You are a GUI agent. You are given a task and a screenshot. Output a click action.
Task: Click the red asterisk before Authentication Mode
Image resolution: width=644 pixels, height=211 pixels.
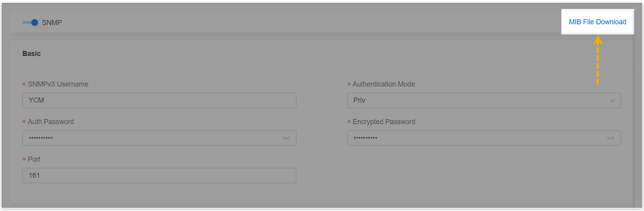349,85
